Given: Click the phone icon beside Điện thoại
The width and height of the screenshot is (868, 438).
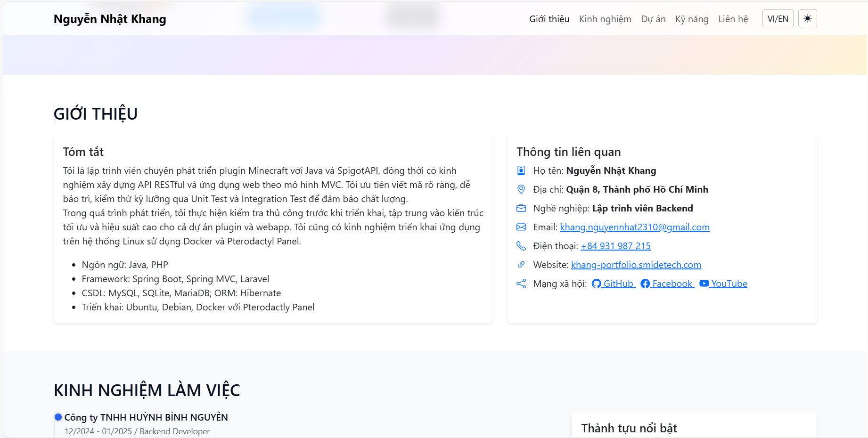Looking at the screenshot, I should pos(521,246).
